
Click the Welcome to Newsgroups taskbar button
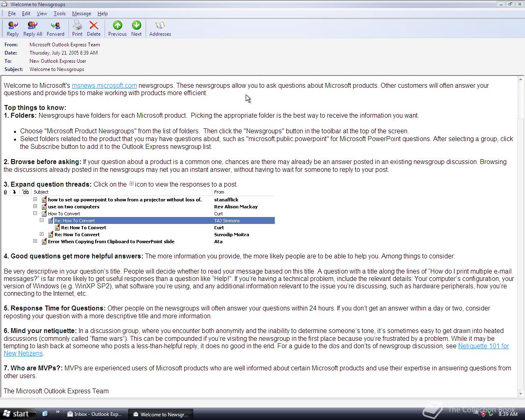(x=161, y=414)
